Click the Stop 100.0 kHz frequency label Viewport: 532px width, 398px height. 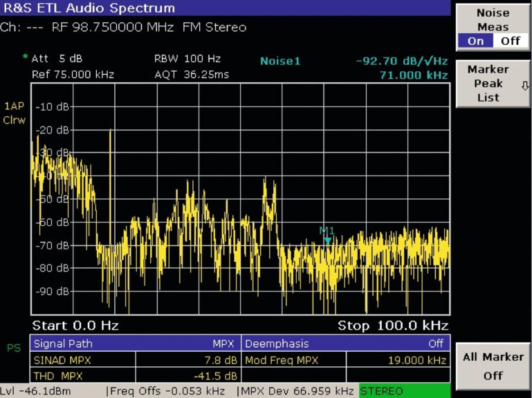tap(392, 325)
